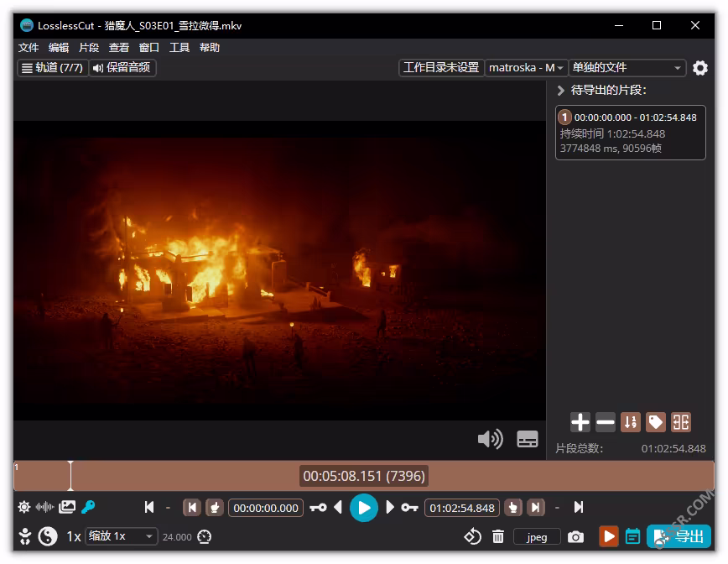
Task: Click the sort segments icon
Action: click(631, 422)
